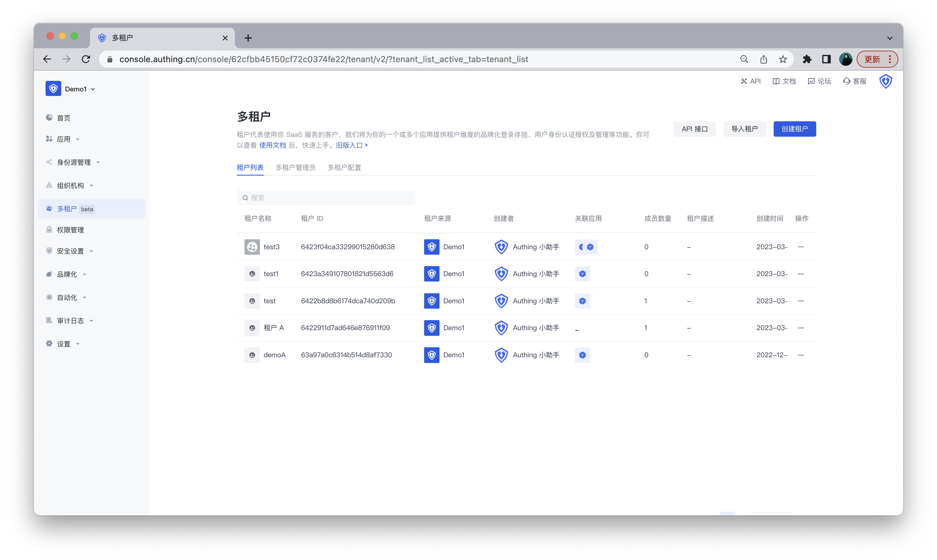
Task: Click the browser extensions puzzle icon
Action: 807,59
